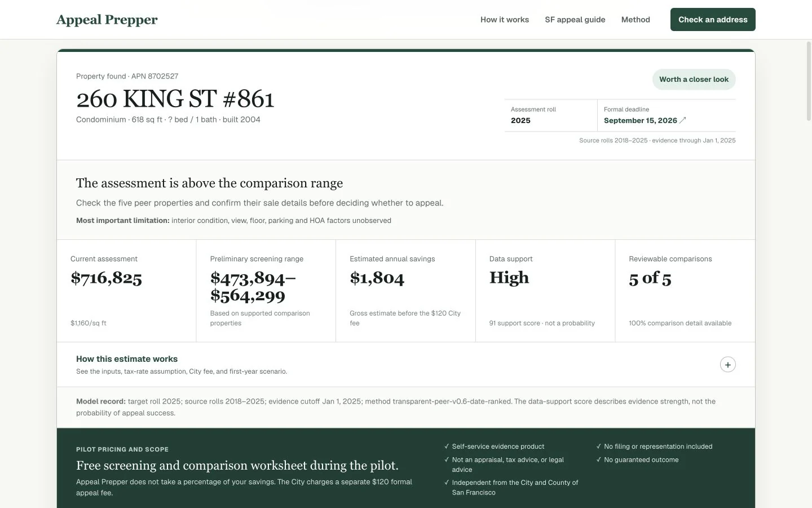This screenshot has width=812, height=508.
Task: Click the assessment above comparison range heading
Action: [209, 183]
